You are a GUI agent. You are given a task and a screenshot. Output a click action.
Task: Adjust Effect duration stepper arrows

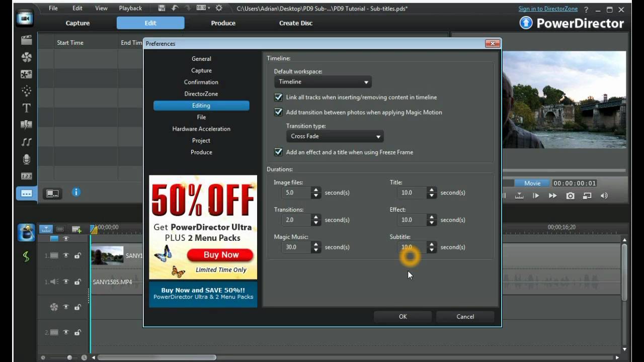tap(432, 220)
